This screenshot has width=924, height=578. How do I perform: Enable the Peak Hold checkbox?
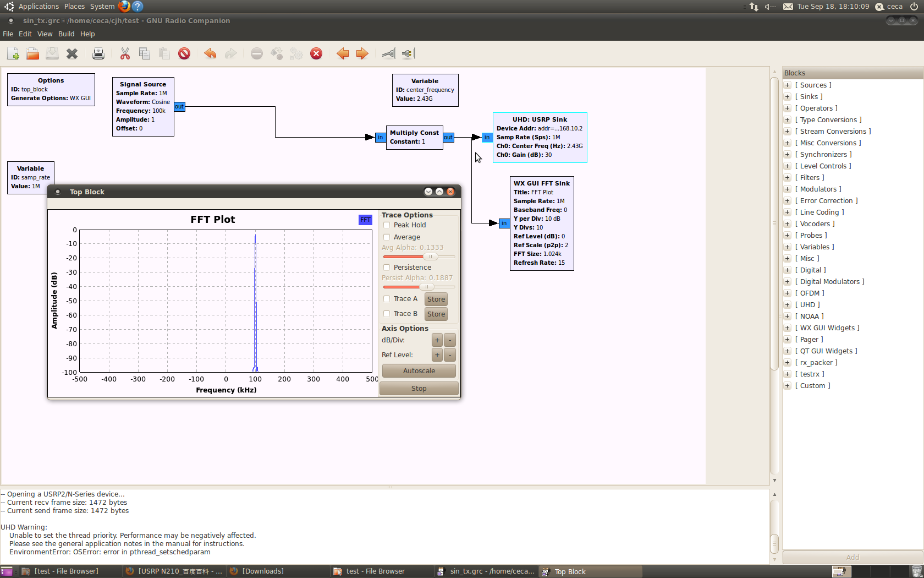(x=387, y=225)
